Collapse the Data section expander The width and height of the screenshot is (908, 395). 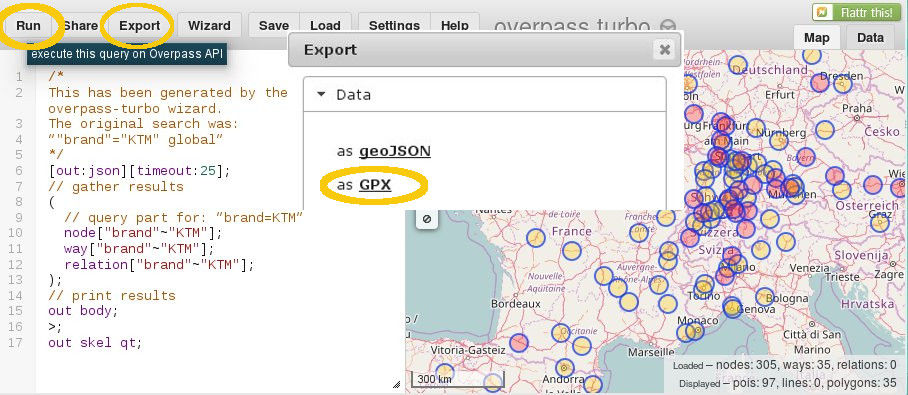coord(321,94)
